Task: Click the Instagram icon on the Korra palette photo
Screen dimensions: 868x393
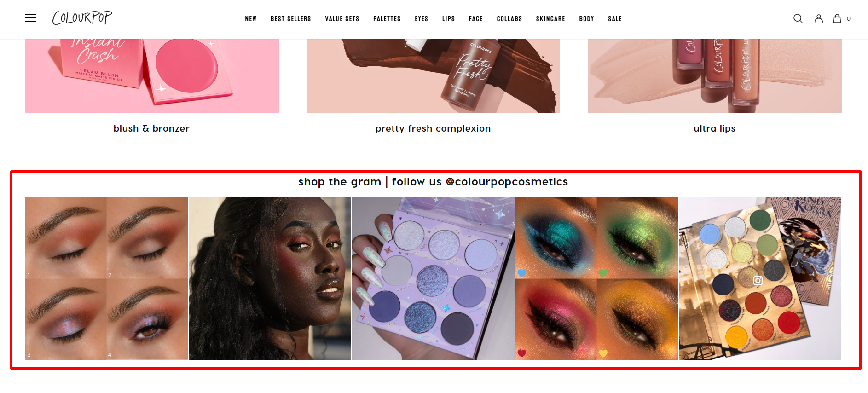Action: [x=758, y=280]
